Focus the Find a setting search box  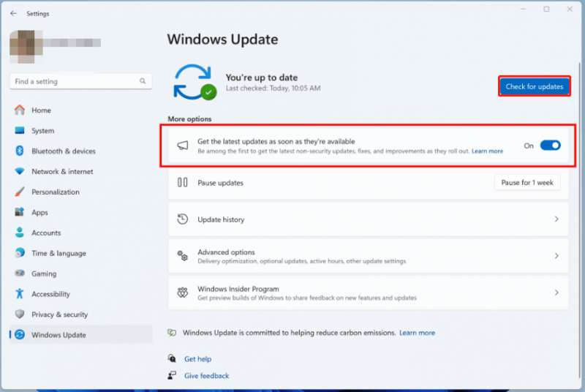[81, 81]
